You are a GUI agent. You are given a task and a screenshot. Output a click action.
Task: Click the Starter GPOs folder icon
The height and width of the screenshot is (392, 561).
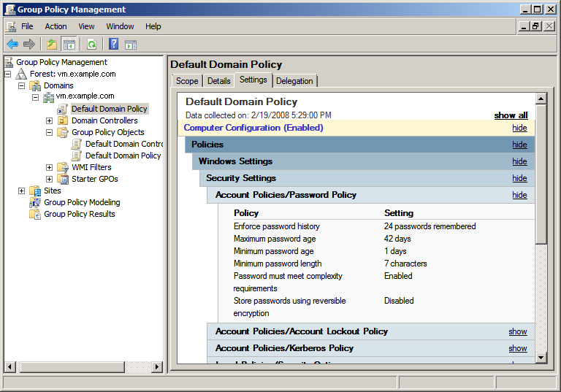[x=63, y=179]
